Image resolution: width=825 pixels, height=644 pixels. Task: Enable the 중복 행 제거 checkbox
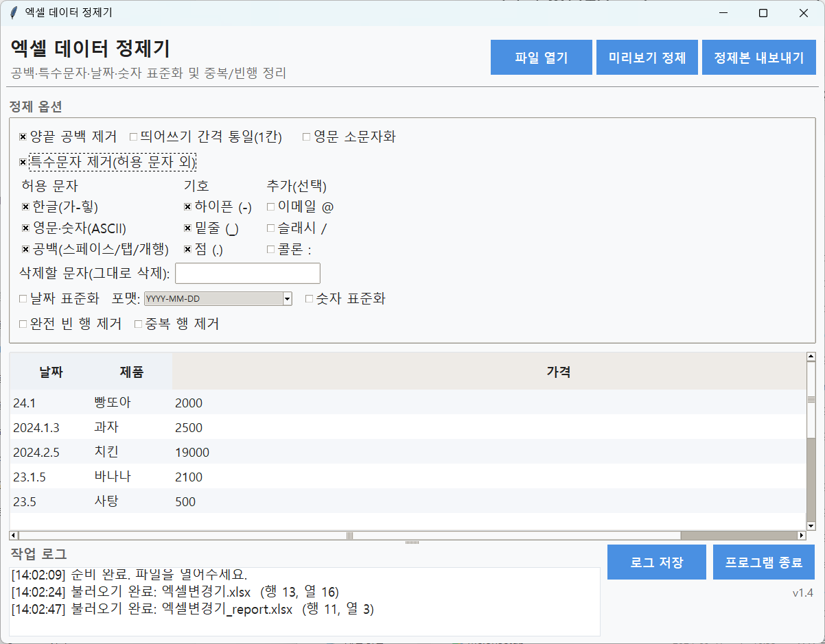coord(138,324)
